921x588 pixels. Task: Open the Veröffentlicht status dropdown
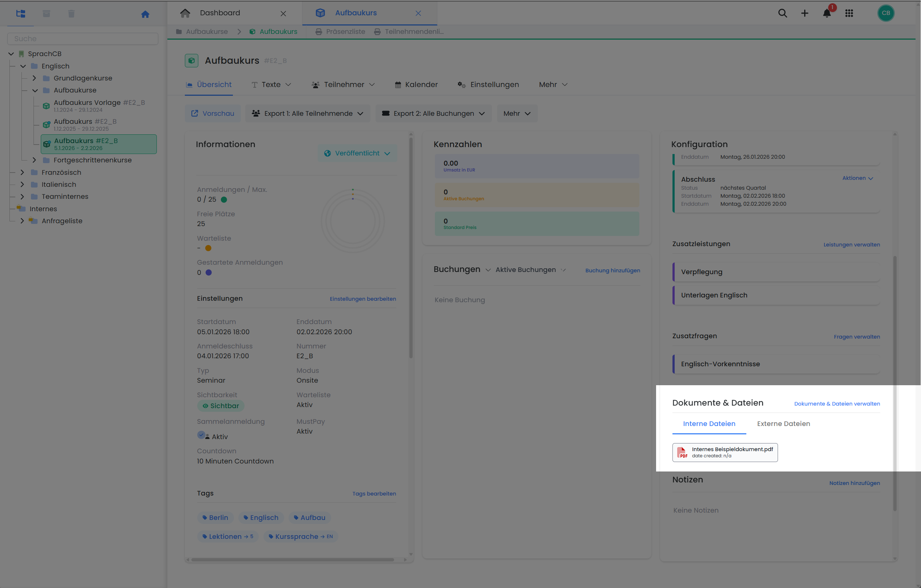click(357, 153)
